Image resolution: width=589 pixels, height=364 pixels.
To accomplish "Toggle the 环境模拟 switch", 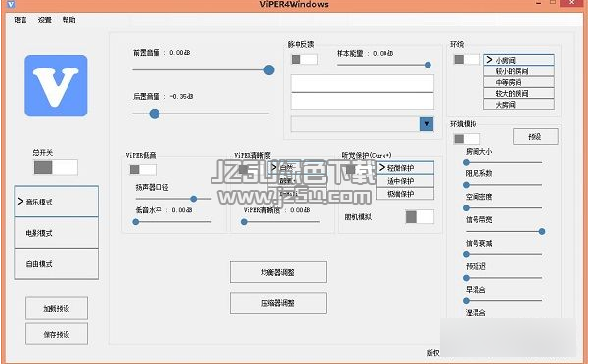I will coord(467,139).
